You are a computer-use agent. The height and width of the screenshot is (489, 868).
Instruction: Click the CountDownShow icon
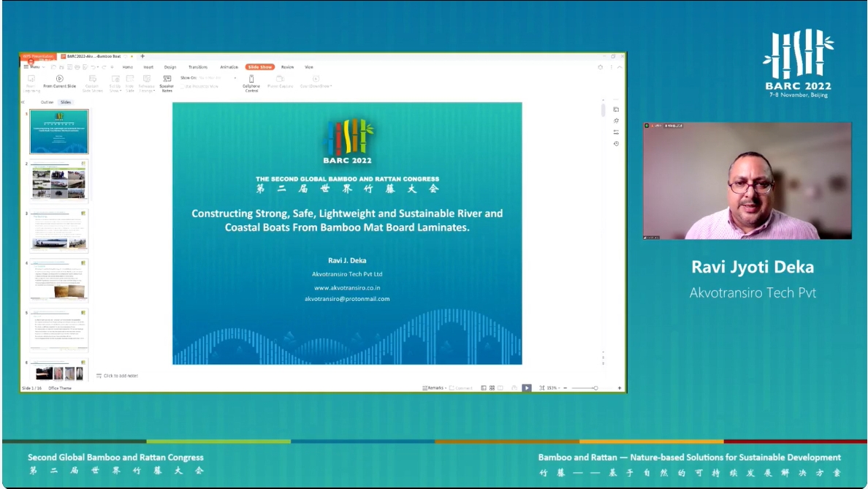(316, 79)
